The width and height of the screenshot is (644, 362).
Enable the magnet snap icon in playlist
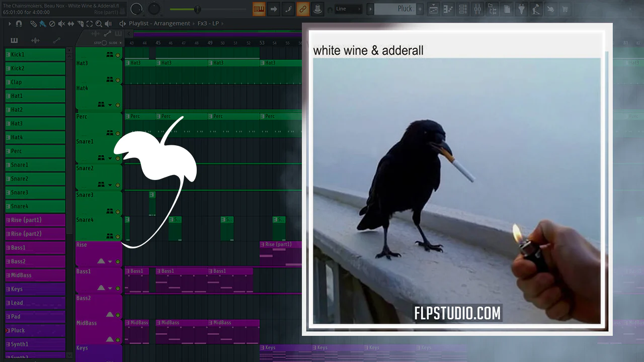coord(19,24)
